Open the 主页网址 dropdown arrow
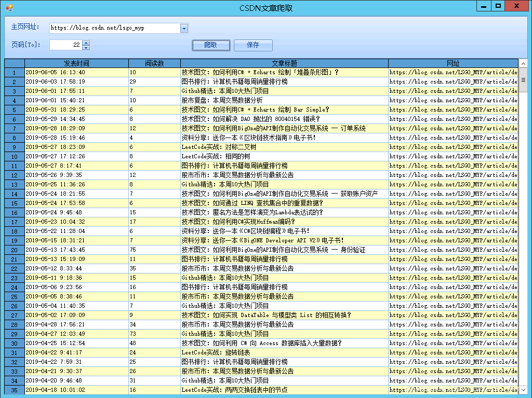The image size is (532, 398). tap(184, 29)
